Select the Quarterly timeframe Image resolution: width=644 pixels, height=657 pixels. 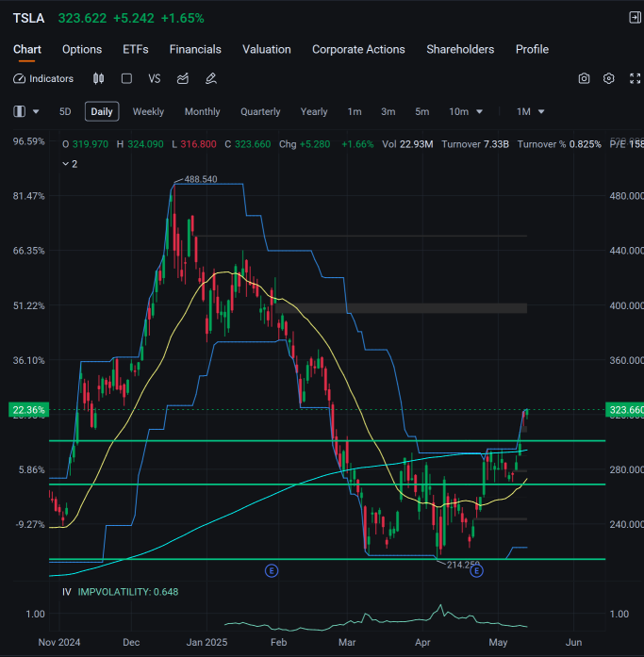[260, 111]
